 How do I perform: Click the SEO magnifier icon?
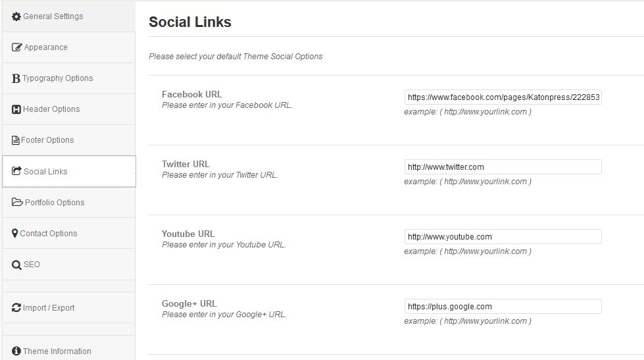pos(17,265)
